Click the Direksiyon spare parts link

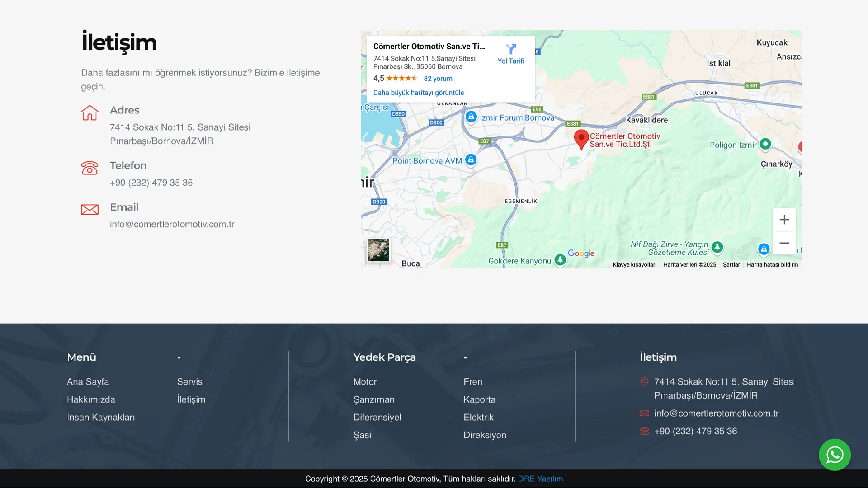485,435
